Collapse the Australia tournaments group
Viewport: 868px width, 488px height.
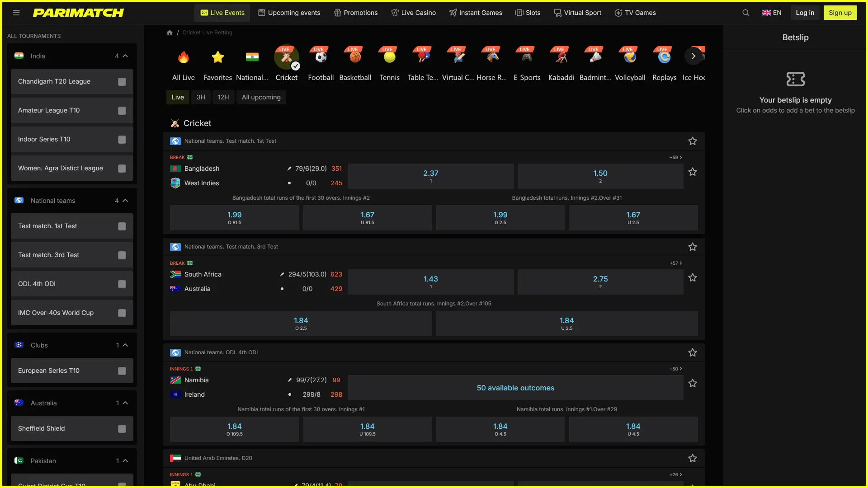point(126,403)
